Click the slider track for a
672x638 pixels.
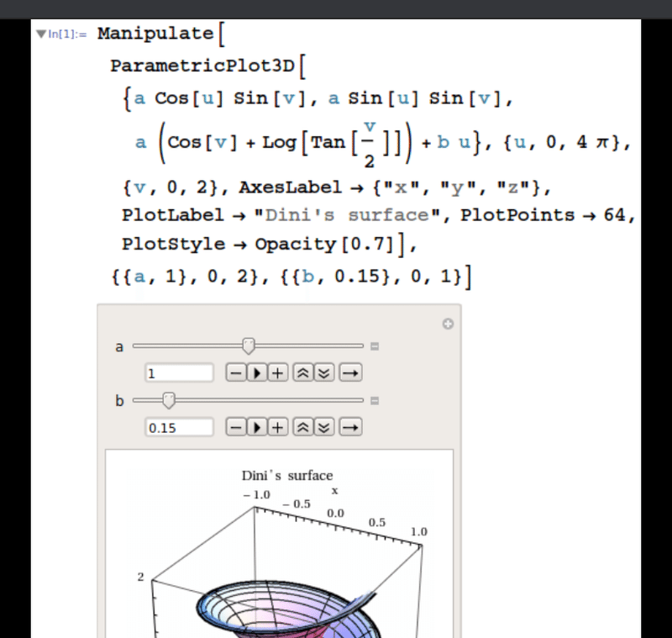pos(248,345)
